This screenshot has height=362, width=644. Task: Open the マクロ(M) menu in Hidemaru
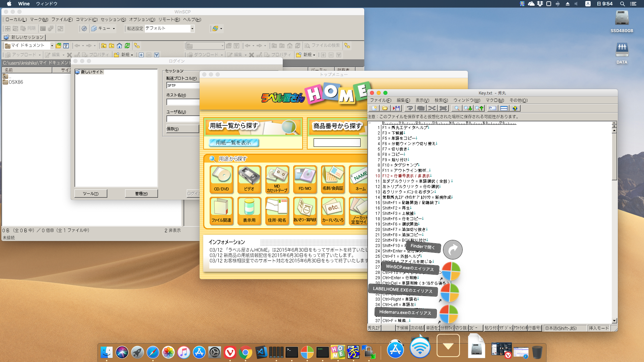(495, 100)
